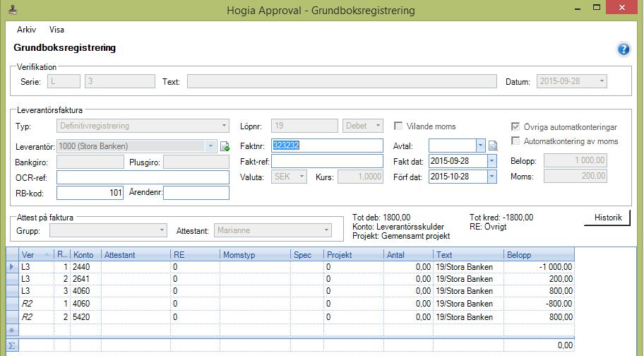644x356 pixels.
Task: Toggle Automatkontering av moms checkbox
Action: point(515,141)
